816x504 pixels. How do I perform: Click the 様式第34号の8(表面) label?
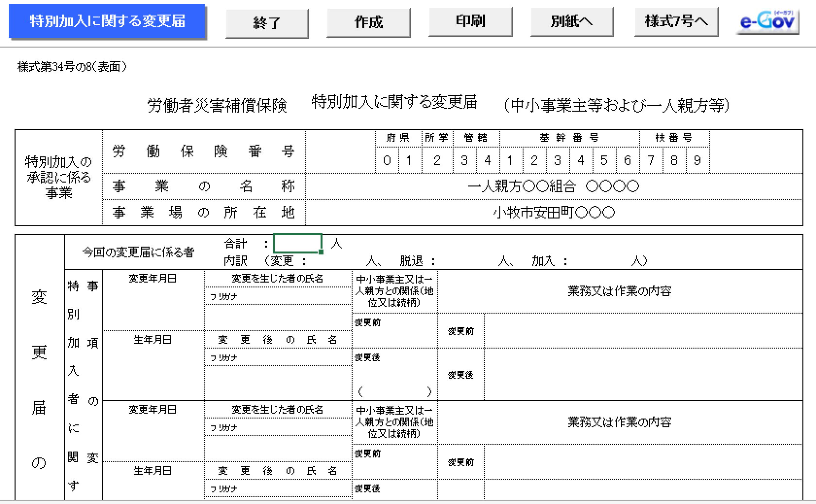72,67
